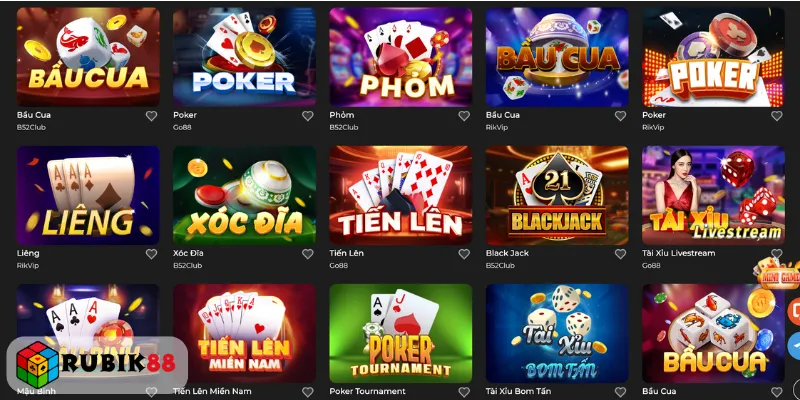Open the Phỏm game thumbnail
800x400 pixels.
click(401, 57)
